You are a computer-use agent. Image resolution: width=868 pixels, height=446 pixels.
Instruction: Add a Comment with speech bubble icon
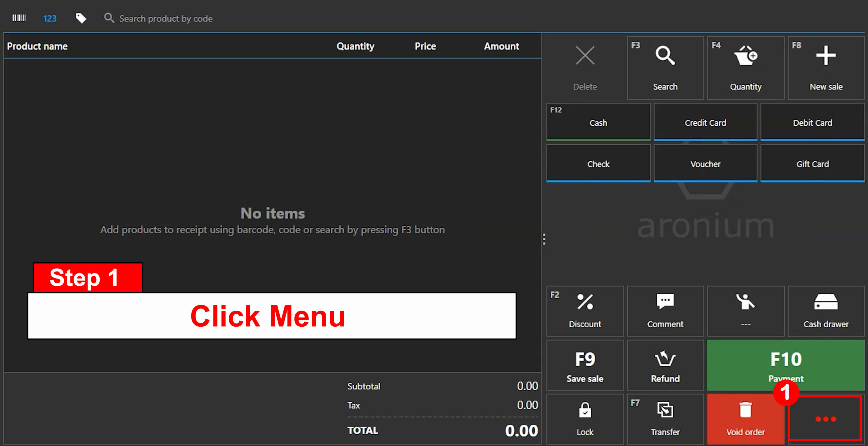tap(665, 310)
